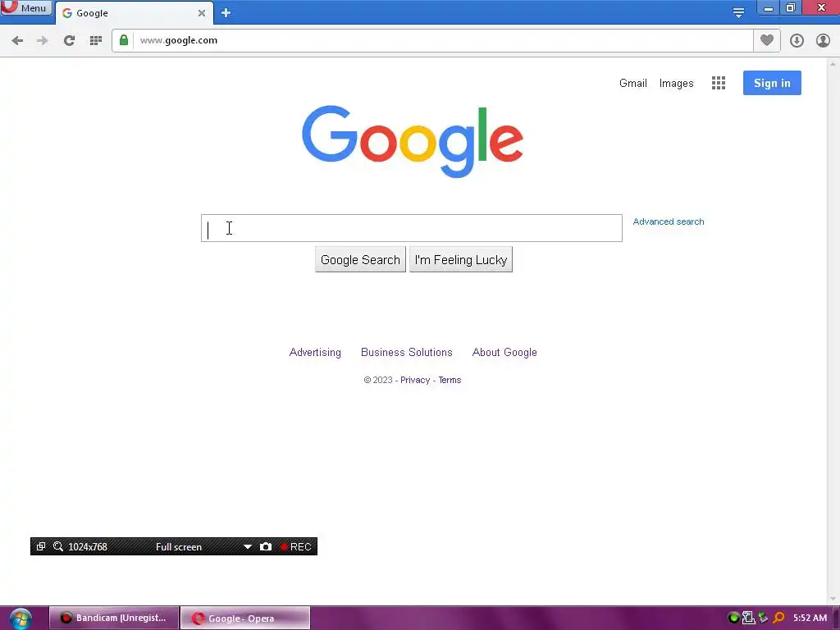Open the Terms link
Viewport: 840px width, 630px height.
pyautogui.click(x=450, y=380)
